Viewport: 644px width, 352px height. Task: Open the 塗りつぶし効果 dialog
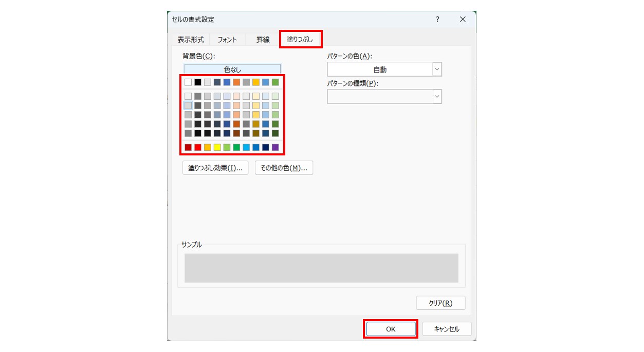(216, 168)
